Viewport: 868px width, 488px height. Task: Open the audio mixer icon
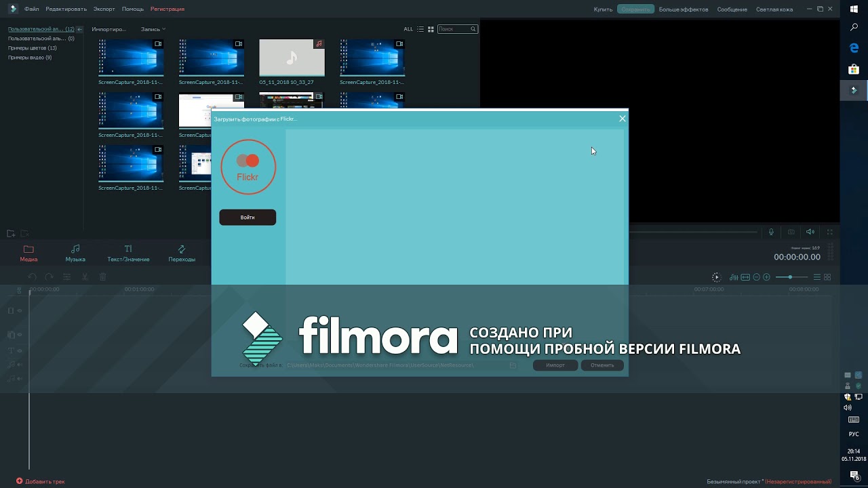734,277
